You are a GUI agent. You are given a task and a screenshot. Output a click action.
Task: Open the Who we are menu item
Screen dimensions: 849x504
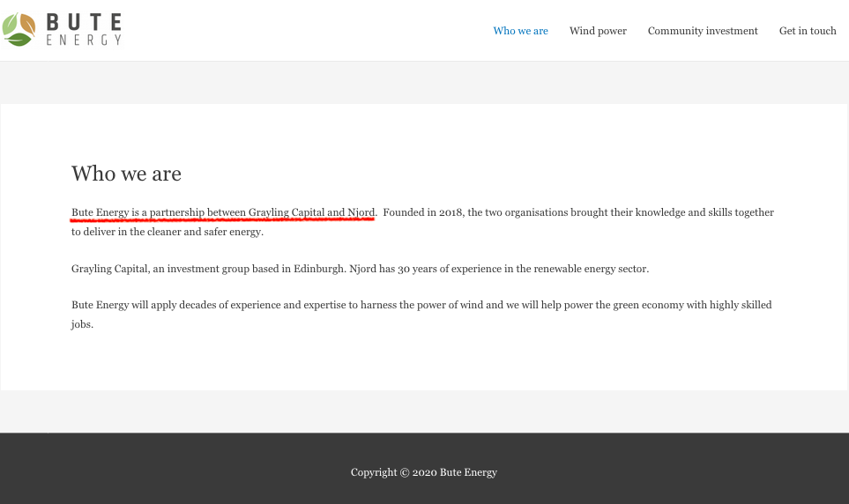[x=520, y=31]
